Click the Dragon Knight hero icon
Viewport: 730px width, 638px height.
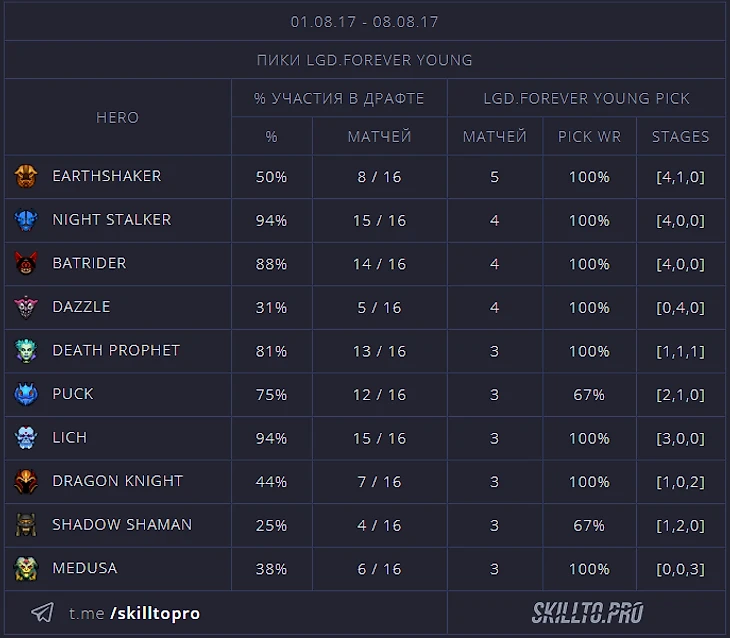tap(26, 481)
